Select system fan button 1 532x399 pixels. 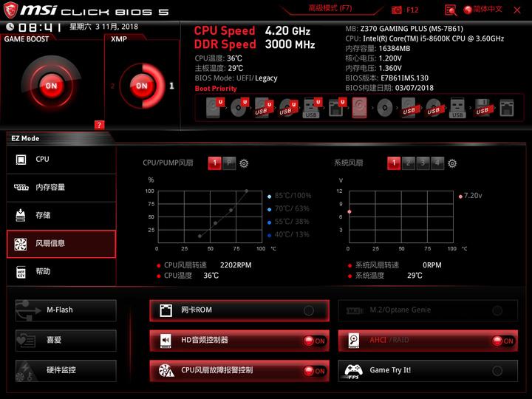[394, 163]
